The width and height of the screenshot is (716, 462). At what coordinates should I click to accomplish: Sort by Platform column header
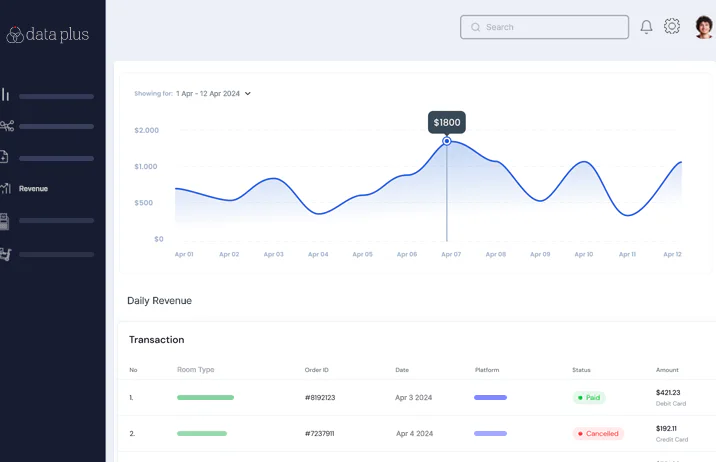(487, 370)
